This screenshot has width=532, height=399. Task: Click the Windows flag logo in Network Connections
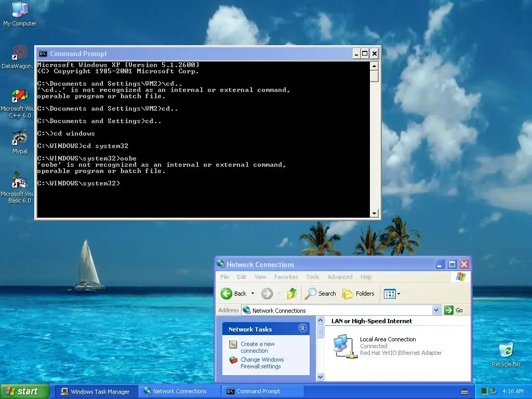[460, 277]
